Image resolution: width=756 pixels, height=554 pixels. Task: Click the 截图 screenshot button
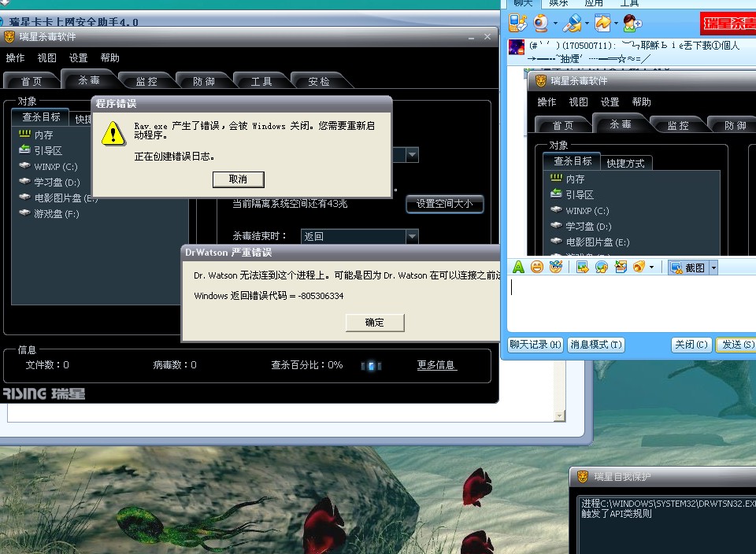point(688,268)
